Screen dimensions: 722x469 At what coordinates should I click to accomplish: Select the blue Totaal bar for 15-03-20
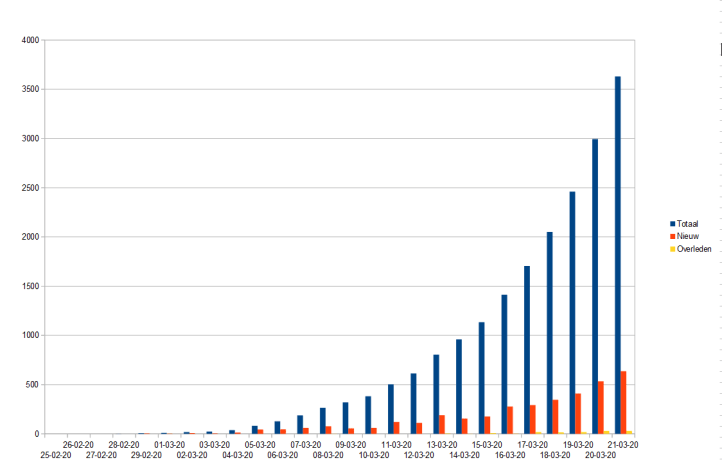[481, 378]
